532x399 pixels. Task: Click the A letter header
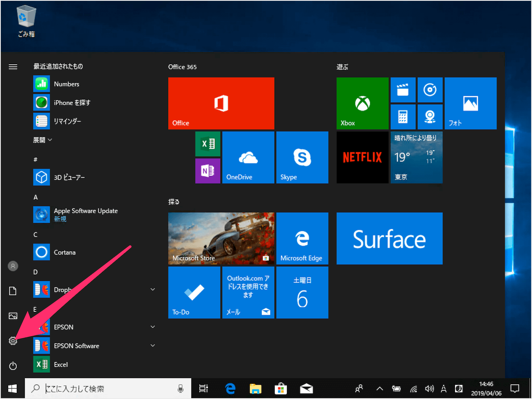(35, 197)
